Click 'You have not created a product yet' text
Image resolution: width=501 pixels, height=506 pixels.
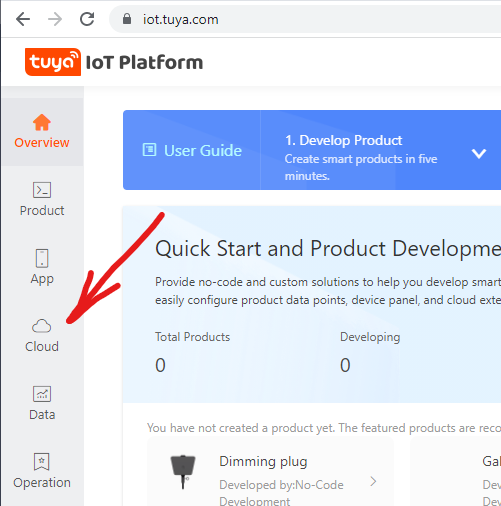(x=240, y=428)
